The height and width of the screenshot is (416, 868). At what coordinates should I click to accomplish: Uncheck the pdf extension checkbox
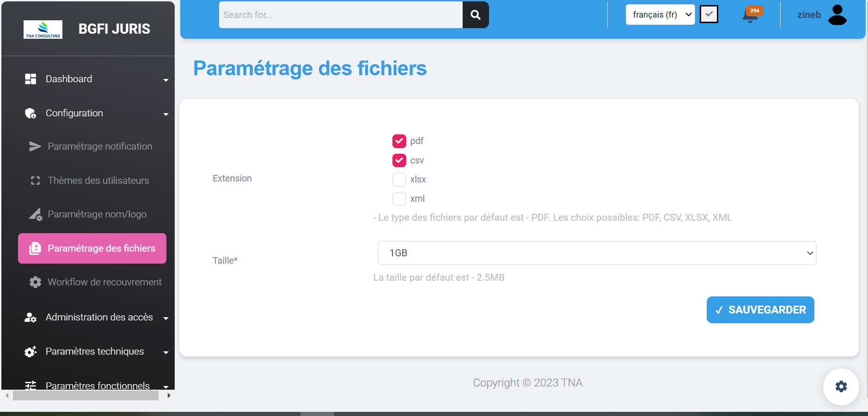click(x=399, y=141)
